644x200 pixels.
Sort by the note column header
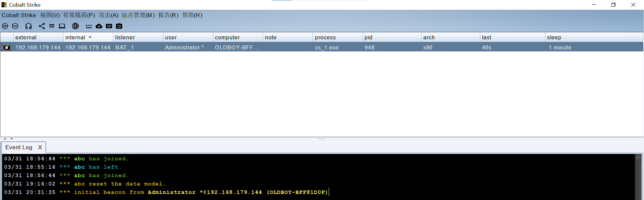click(x=288, y=37)
